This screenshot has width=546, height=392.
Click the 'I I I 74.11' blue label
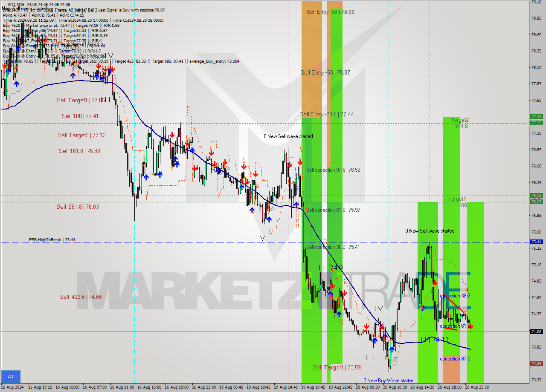click(435, 340)
